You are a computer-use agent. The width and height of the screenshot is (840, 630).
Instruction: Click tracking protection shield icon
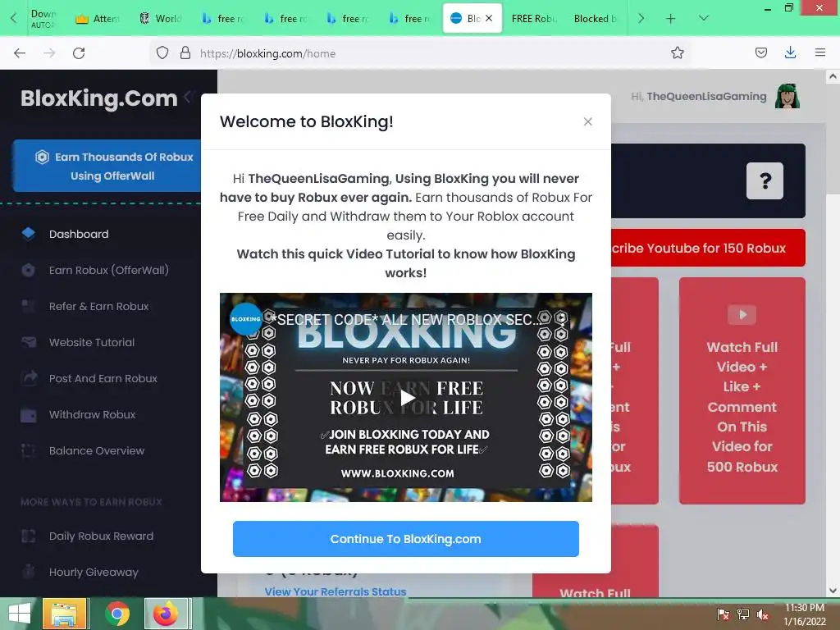point(162,52)
